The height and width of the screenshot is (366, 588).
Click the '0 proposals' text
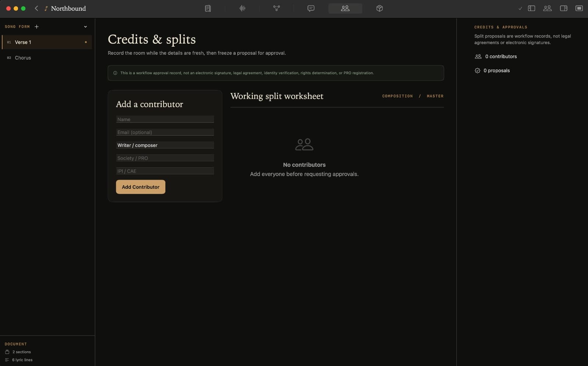(x=496, y=71)
